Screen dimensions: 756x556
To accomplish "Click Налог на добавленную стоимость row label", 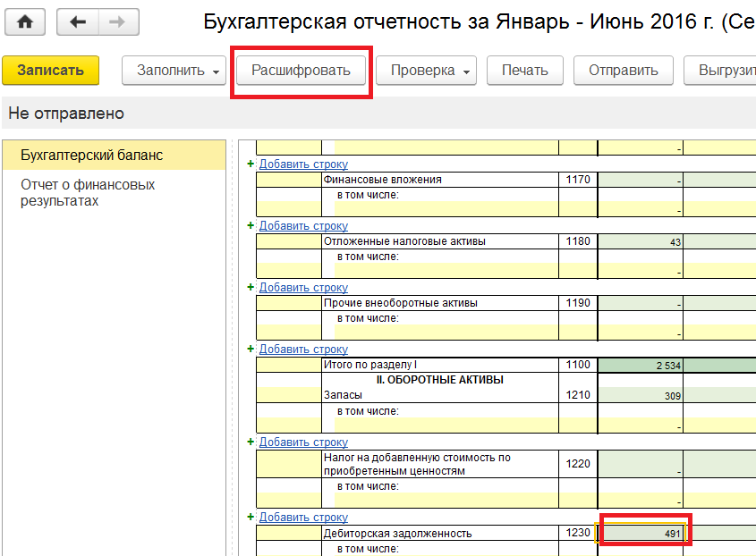I will point(417,465).
